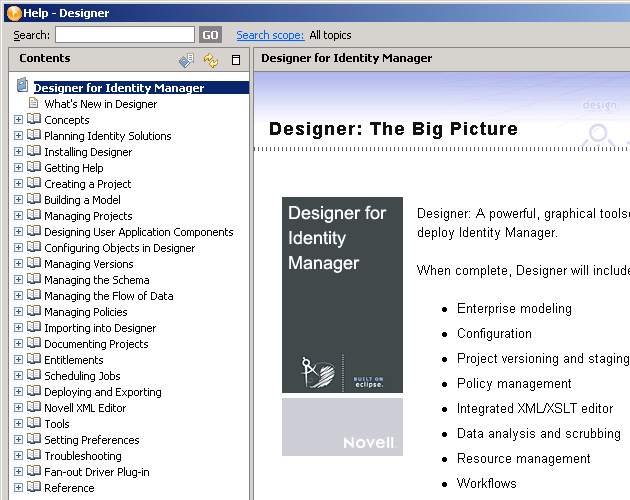630x500 pixels.
Task: Expand the Deploying and Exporting node
Action: [x=18, y=391]
